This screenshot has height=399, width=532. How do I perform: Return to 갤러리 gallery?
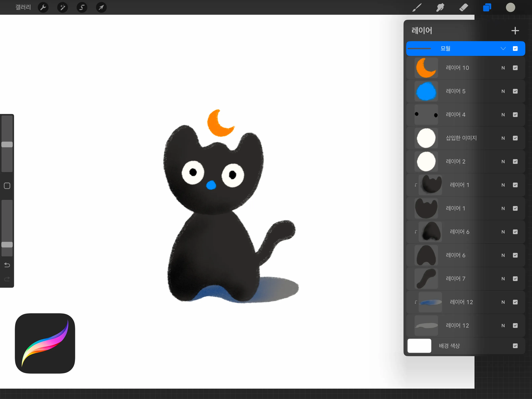click(x=23, y=7)
